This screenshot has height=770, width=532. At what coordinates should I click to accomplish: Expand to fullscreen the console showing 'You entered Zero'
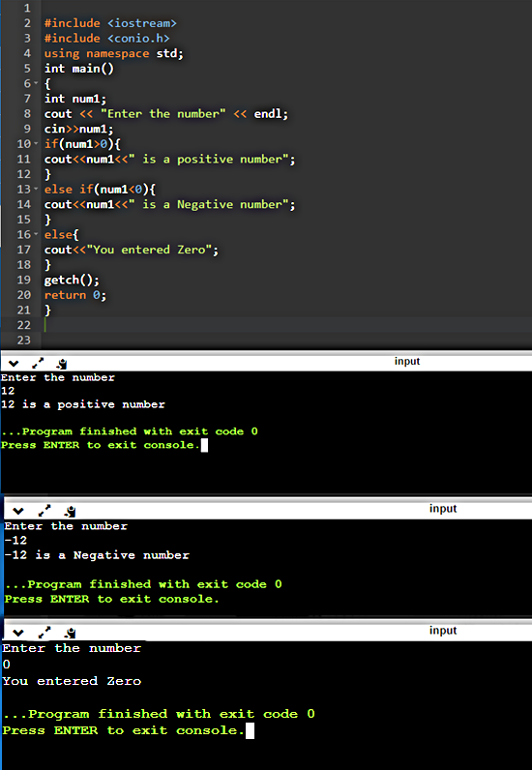point(44,632)
